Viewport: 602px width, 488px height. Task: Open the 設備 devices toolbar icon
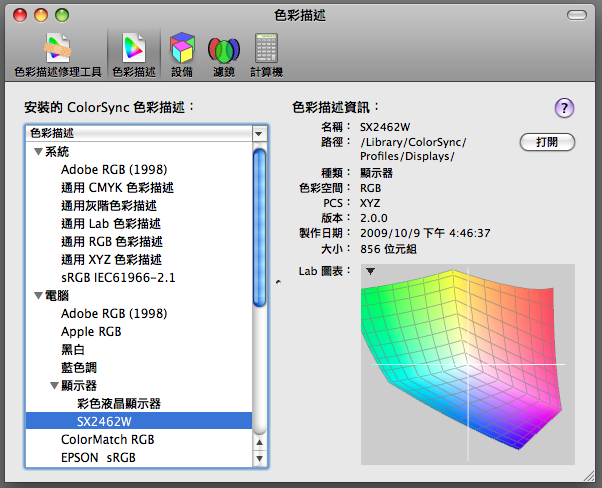182,56
